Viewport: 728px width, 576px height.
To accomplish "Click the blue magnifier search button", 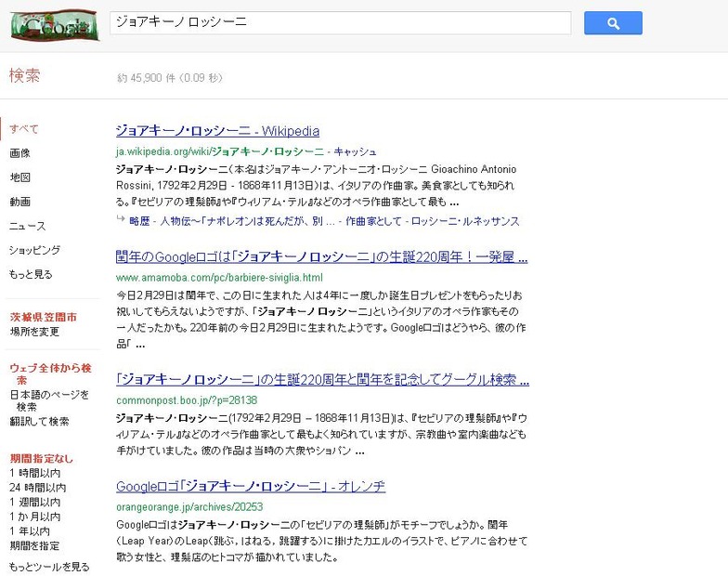I will coord(613,23).
